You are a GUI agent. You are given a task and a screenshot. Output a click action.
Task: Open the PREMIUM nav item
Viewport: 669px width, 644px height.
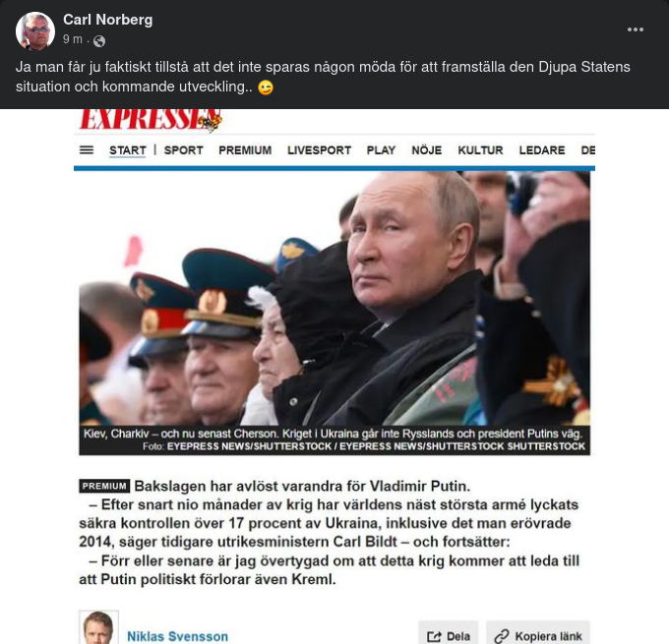point(245,150)
